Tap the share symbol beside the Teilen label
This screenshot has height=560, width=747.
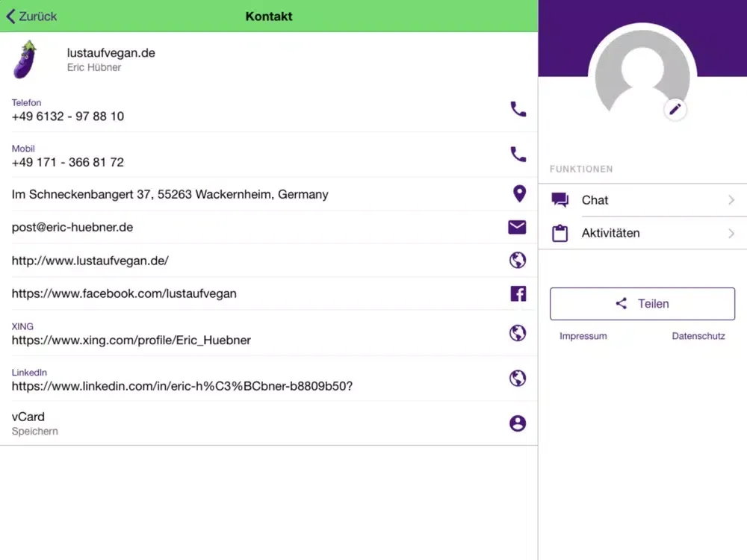[x=622, y=303]
